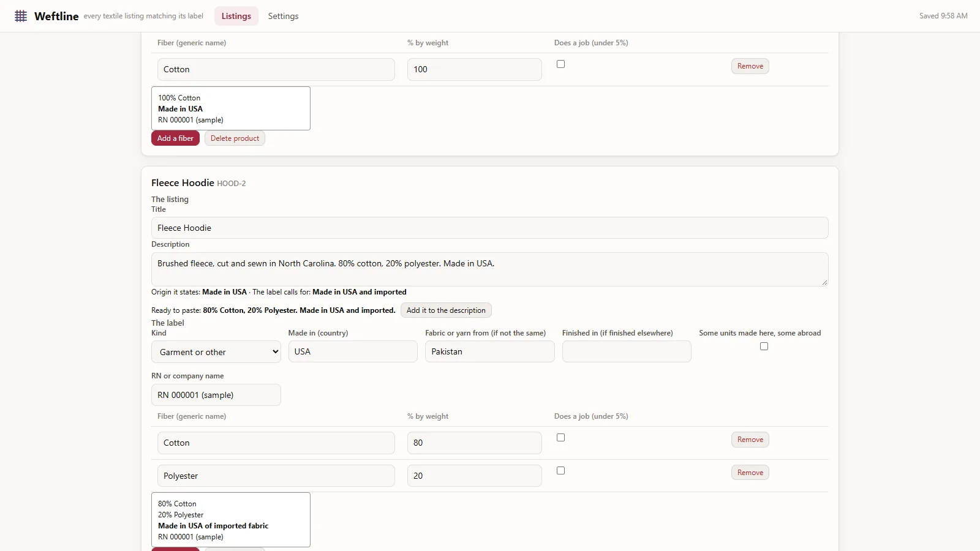
Task: Click 'Add it to the description' button
Action: tap(446, 310)
